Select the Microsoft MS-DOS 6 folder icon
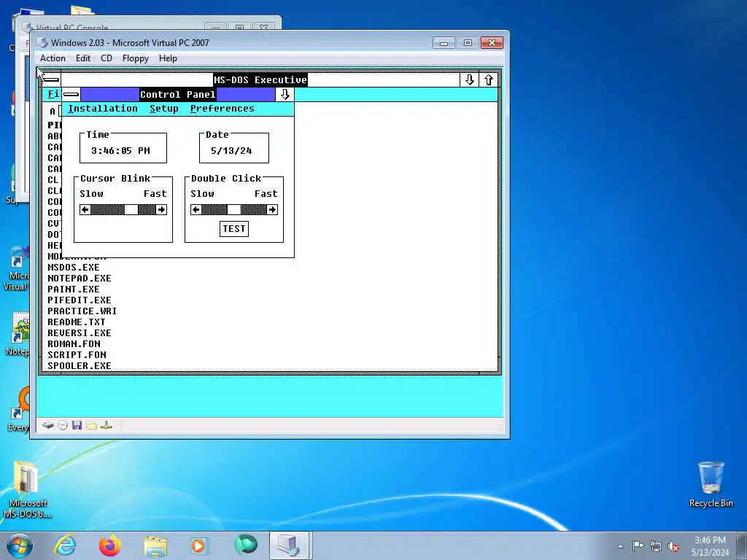747x560 pixels. [27, 489]
